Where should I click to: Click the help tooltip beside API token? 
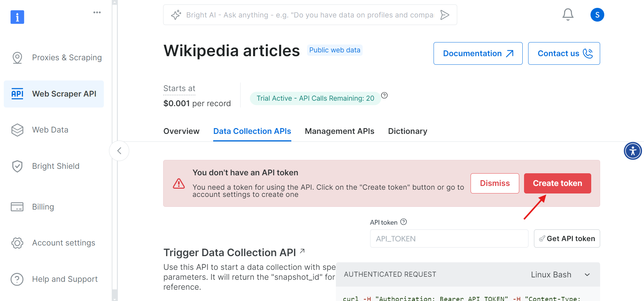click(x=403, y=222)
